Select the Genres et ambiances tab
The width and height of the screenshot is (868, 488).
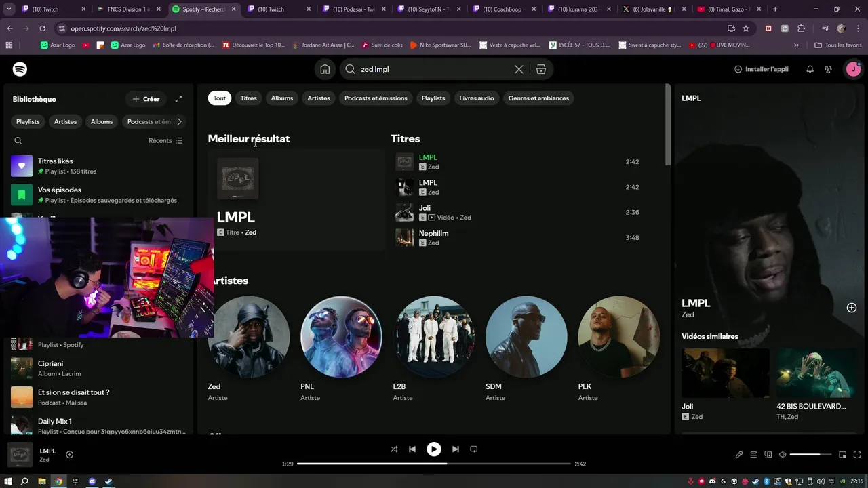[x=538, y=98]
